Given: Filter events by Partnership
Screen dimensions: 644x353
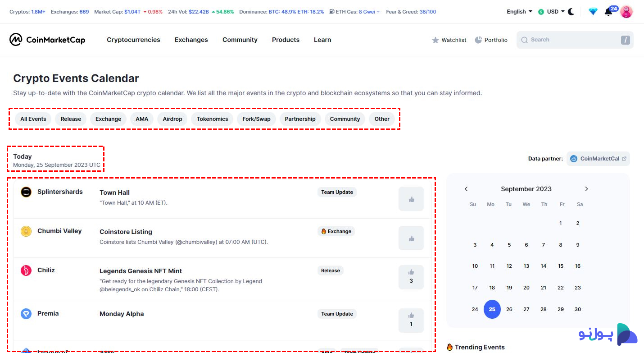Looking at the screenshot, I should pyautogui.click(x=300, y=119).
